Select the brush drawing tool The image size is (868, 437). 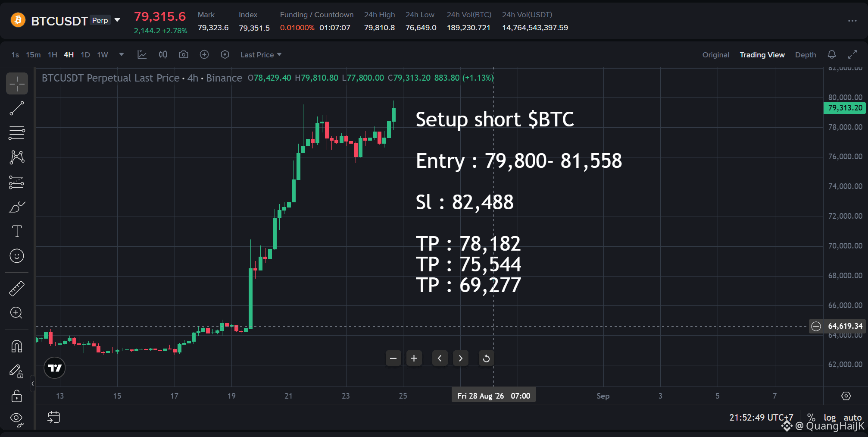click(17, 207)
